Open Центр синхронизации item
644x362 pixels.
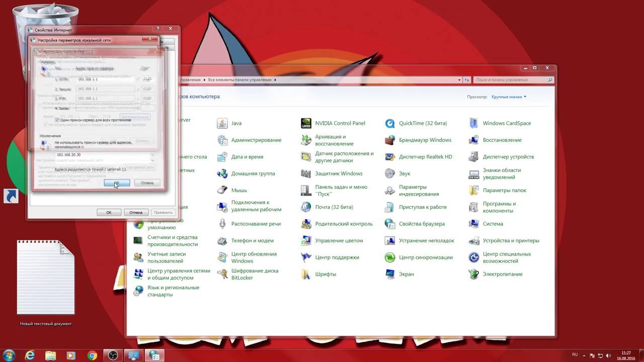point(419,257)
